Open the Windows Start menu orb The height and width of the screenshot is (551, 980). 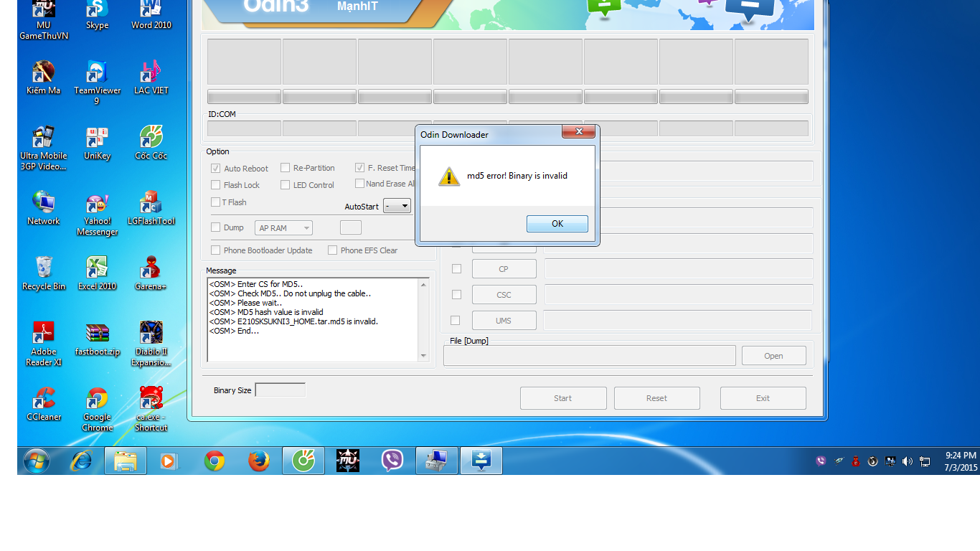pyautogui.click(x=36, y=461)
